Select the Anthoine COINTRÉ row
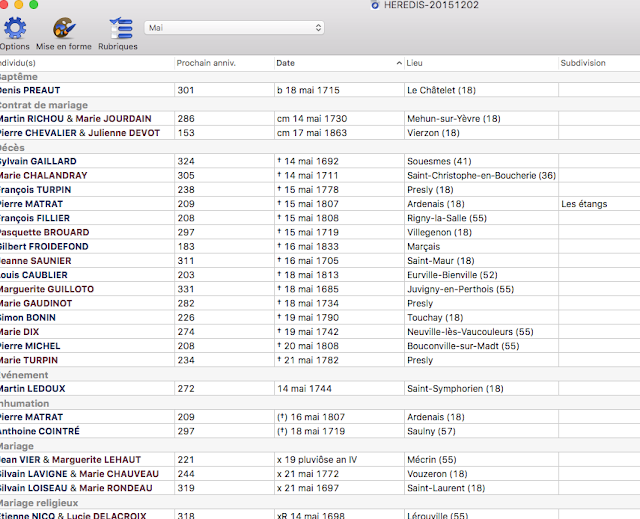Screen dimensions: 640x519 [x=320, y=431]
